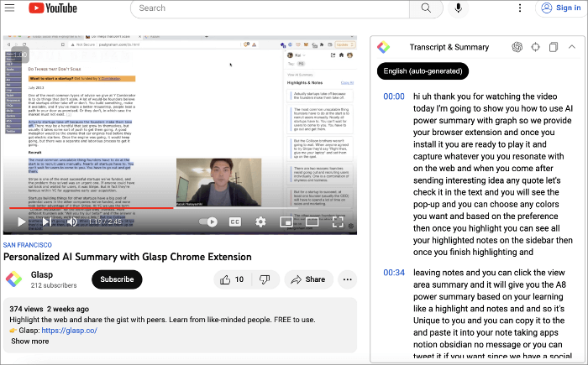588x365 pixels.
Task: Click the '374 views 2 weeks ago' text
Action: [49, 309]
